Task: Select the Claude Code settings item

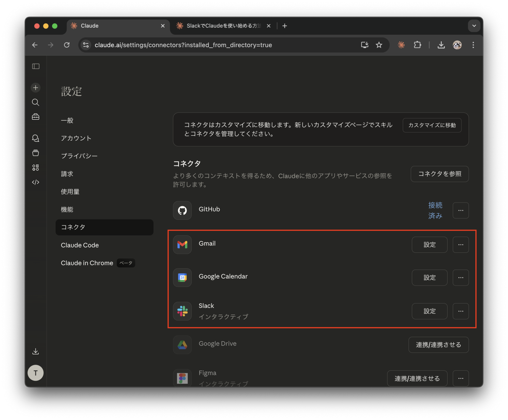Action: 80,245
